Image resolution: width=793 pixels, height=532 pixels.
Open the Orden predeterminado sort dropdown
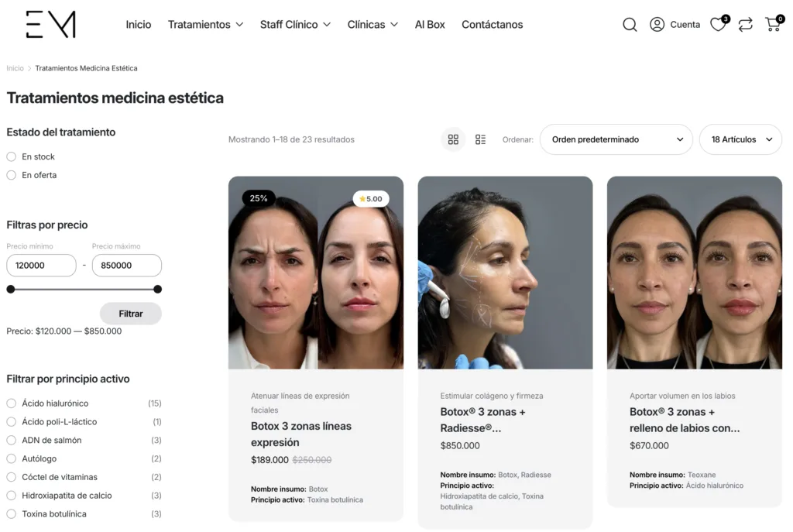(616, 139)
